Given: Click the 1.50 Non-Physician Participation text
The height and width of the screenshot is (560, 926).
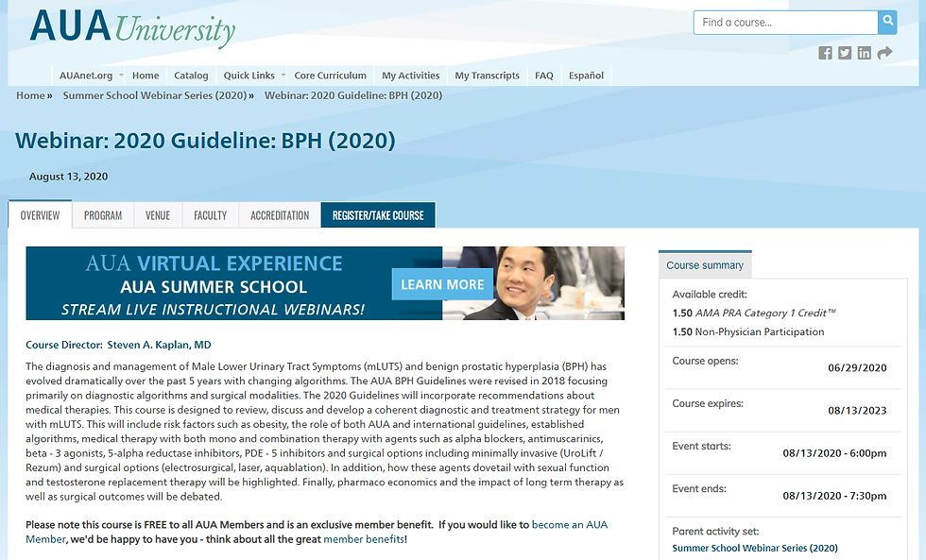Looking at the screenshot, I should (x=748, y=331).
